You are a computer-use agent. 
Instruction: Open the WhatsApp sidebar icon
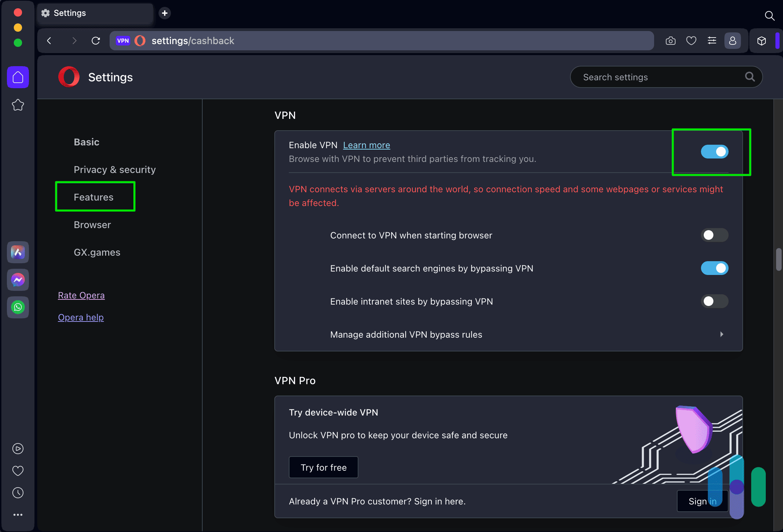click(18, 307)
